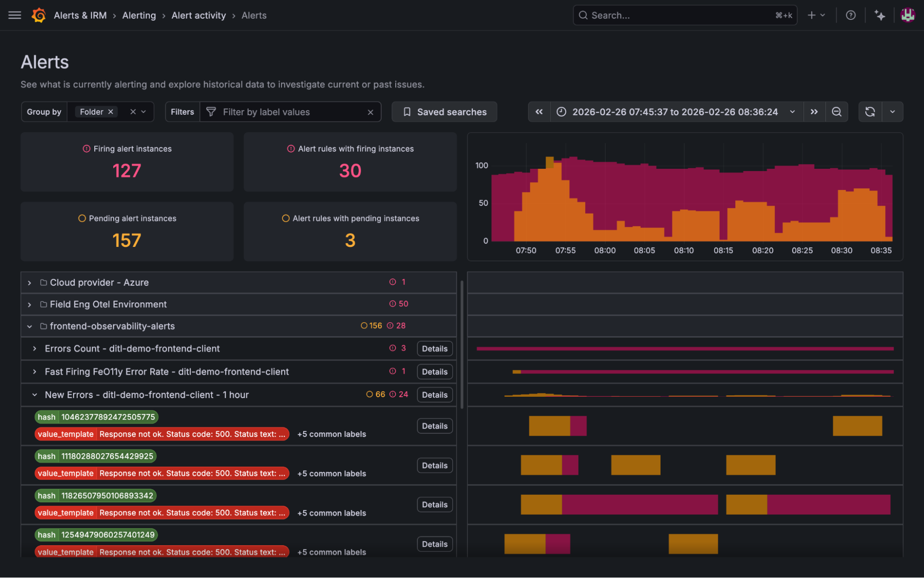Shift time range backward with the double-left arrows

538,111
